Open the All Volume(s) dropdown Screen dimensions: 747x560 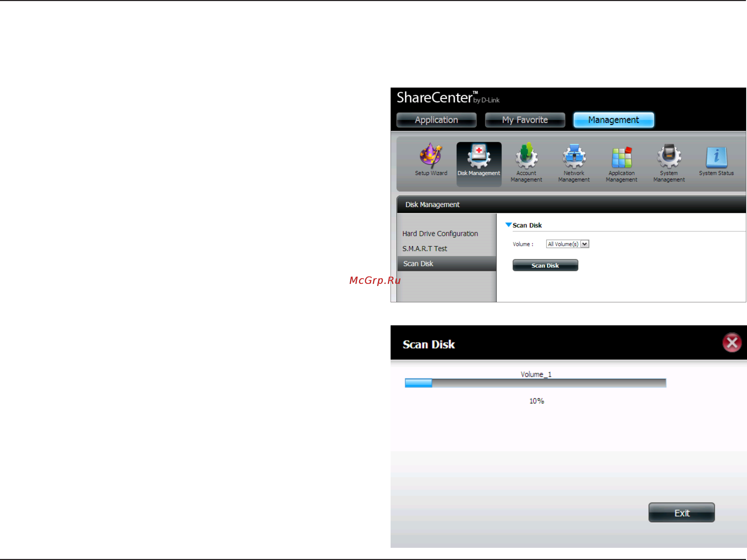coord(568,244)
